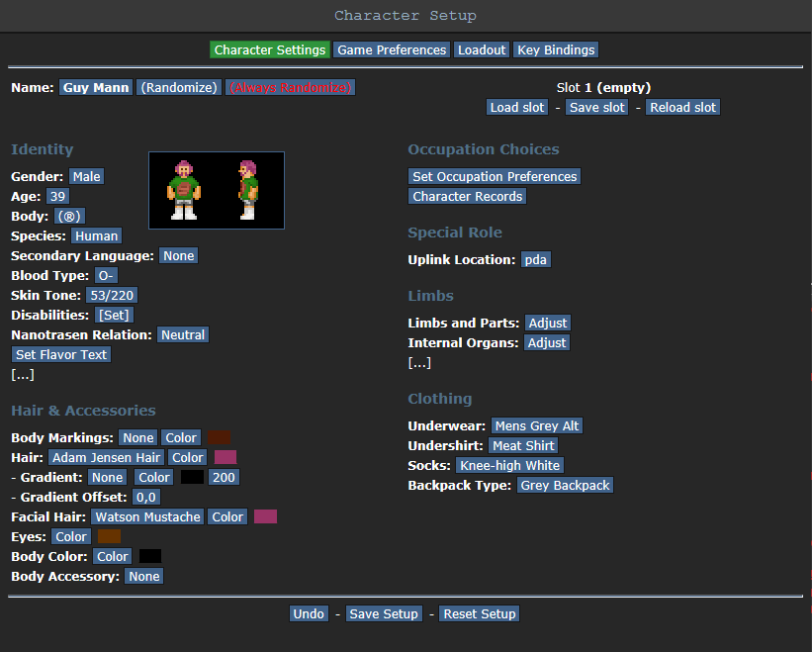Viewport: 812px width, 652px height.
Task: Click the Randomize name button
Action: click(179, 87)
